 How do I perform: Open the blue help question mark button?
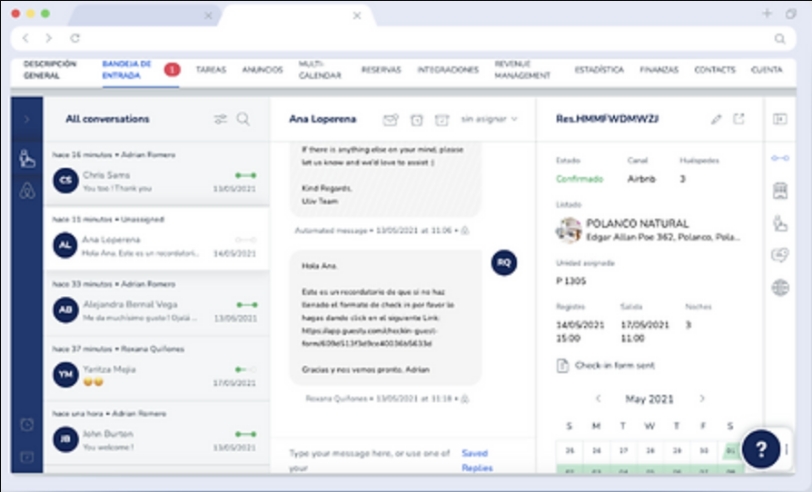(760, 449)
